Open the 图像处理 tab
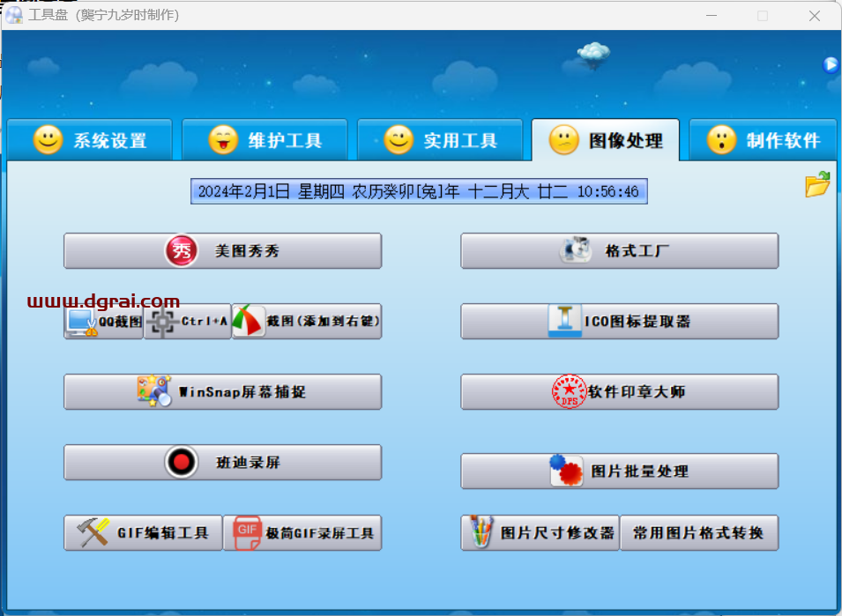The height and width of the screenshot is (616, 842). pos(605,140)
